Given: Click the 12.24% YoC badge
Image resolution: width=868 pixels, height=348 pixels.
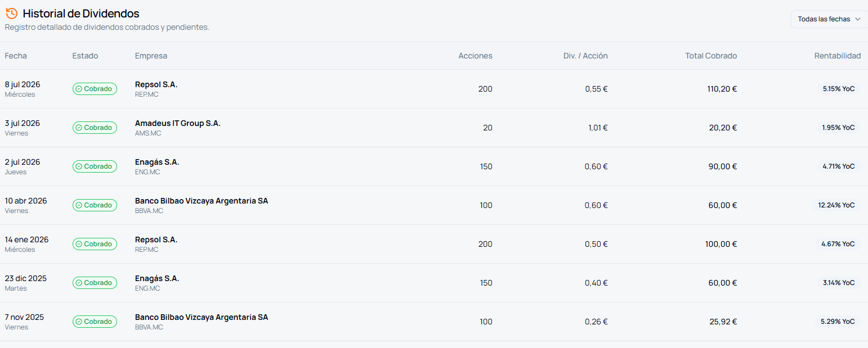Looking at the screenshot, I should click(836, 205).
